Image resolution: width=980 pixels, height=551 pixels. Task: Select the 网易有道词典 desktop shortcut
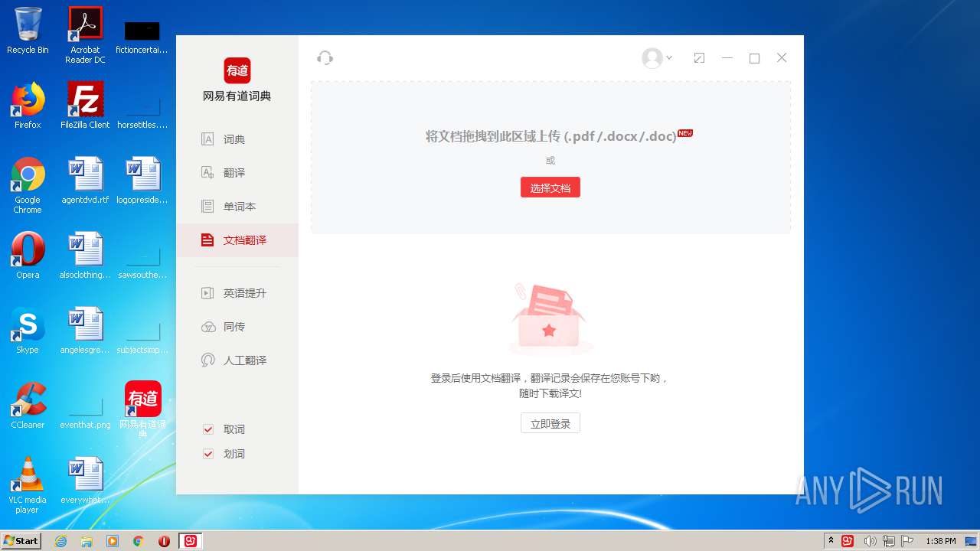[143, 410]
